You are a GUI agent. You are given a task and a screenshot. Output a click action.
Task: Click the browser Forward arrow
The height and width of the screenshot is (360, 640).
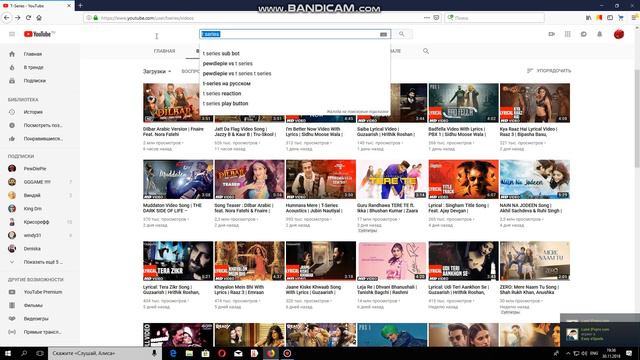coord(18,18)
